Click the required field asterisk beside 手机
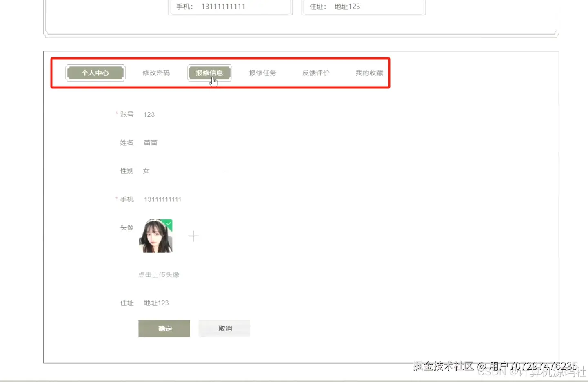 [117, 199]
